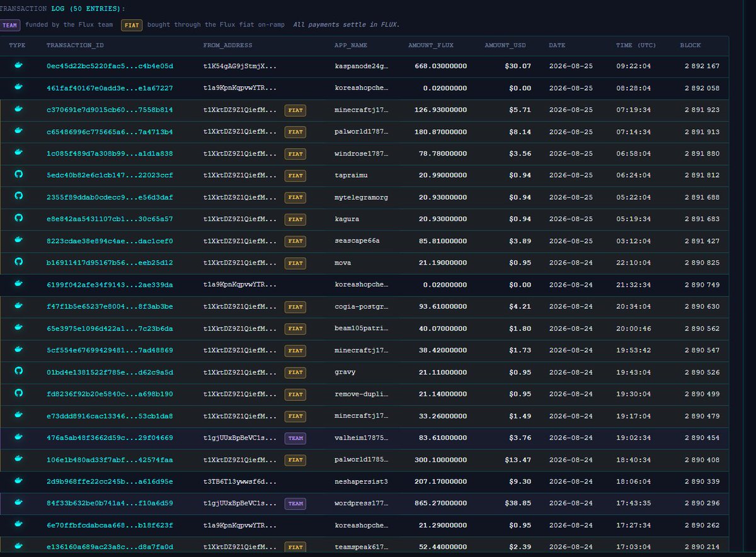The height and width of the screenshot is (557, 756).
Task: Click the amount 668.03000000
Action: 441,66
